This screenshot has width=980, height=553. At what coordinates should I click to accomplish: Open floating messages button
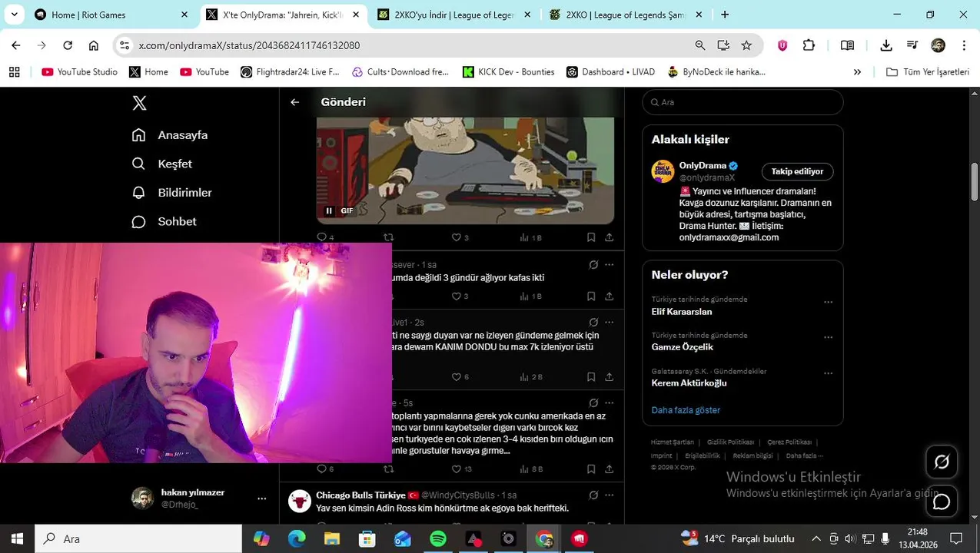[x=942, y=502]
